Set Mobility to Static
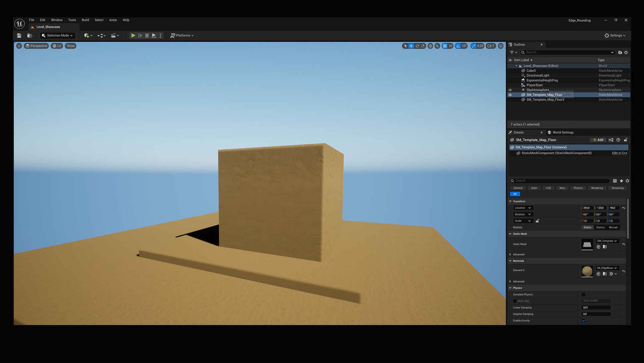Viewport: 644px width, 363px height. [x=588, y=227]
